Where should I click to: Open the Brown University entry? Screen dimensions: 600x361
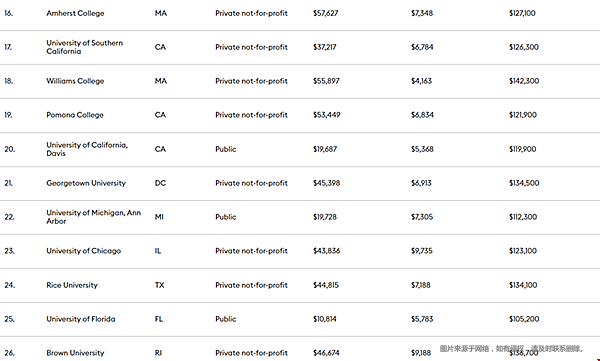pos(75,353)
